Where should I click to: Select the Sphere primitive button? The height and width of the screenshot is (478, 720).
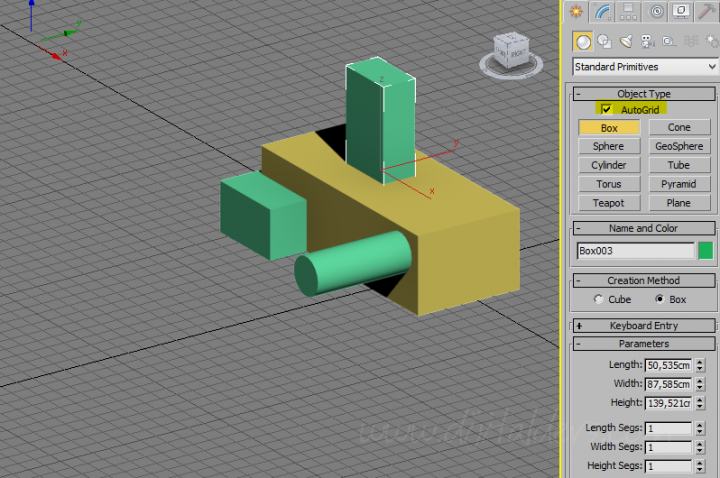(609, 146)
